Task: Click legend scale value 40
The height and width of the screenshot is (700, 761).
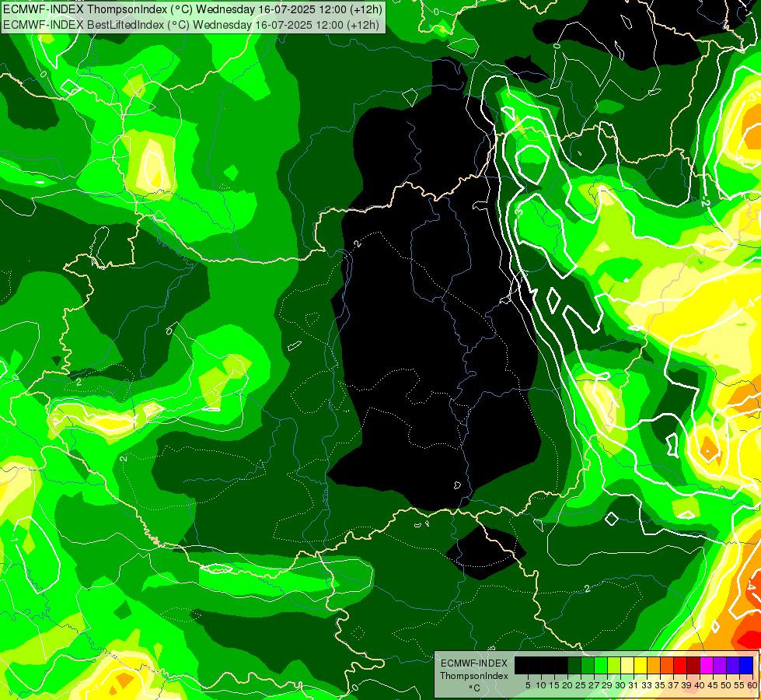Action: click(700, 685)
